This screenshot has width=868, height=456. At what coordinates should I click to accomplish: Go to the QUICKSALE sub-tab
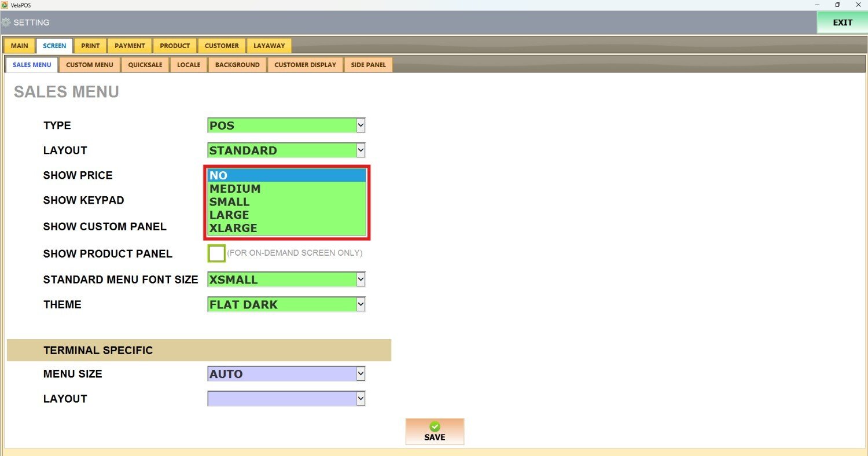pyautogui.click(x=145, y=65)
